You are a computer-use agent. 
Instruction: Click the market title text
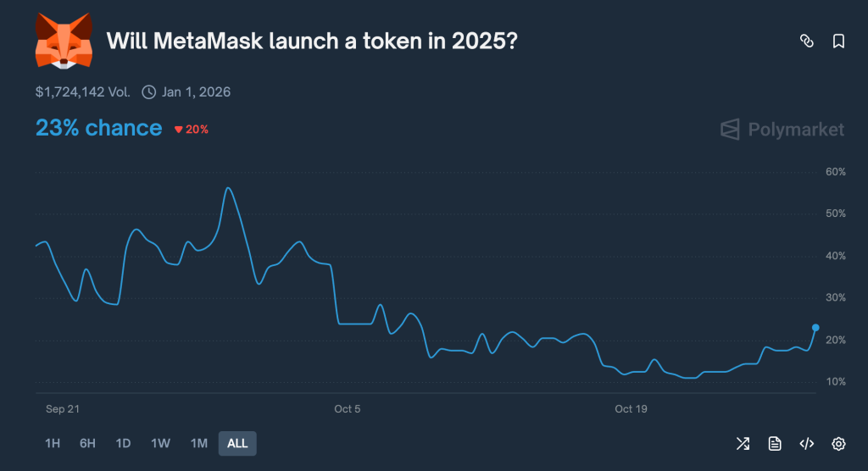click(x=312, y=41)
